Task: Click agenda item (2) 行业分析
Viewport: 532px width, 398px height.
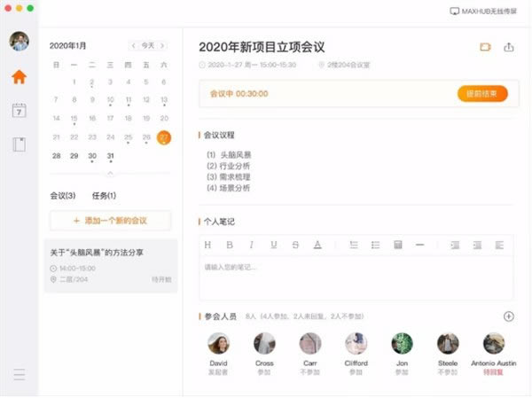Action: point(229,166)
